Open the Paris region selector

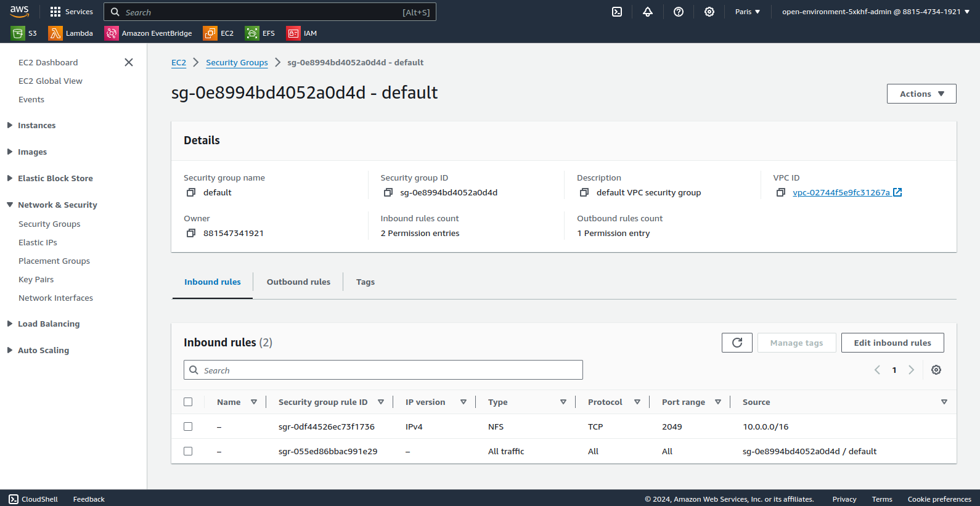[x=748, y=12]
